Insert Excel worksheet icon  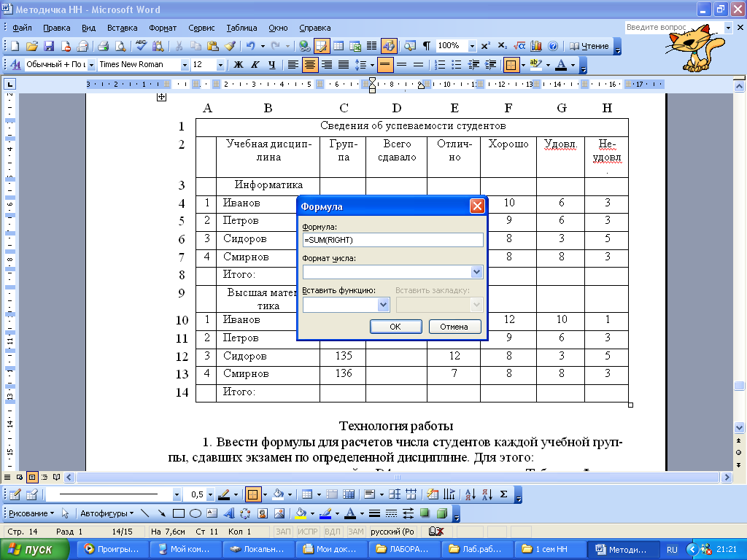pos(355,46)
